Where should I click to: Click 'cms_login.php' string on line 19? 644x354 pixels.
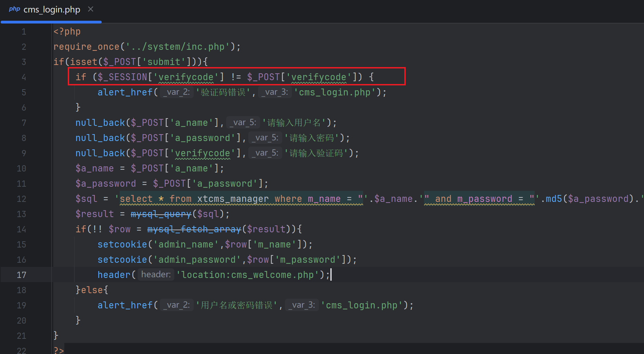(362, 305)
